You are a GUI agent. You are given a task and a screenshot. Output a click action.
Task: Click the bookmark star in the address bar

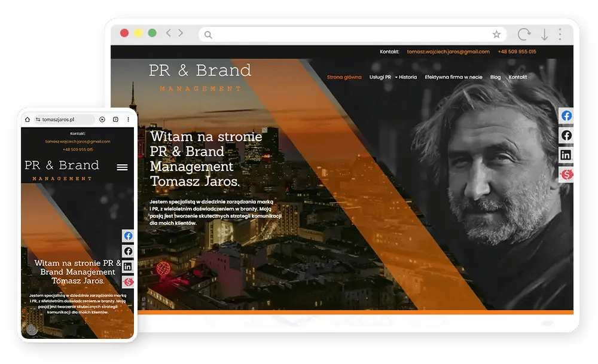pos(496,35)
